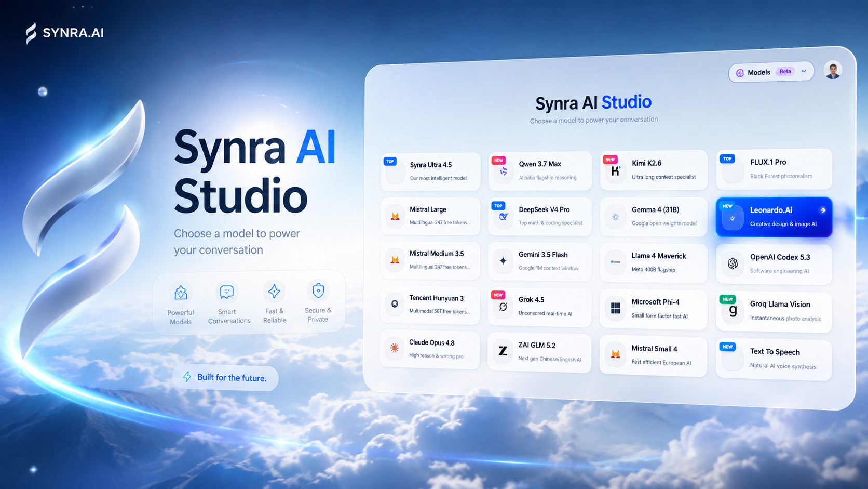Click the TOP badge on FLUX.1 Pro
Image resolution: width=868 pixels, height=489 pixels.
click(x=727, y=159)
